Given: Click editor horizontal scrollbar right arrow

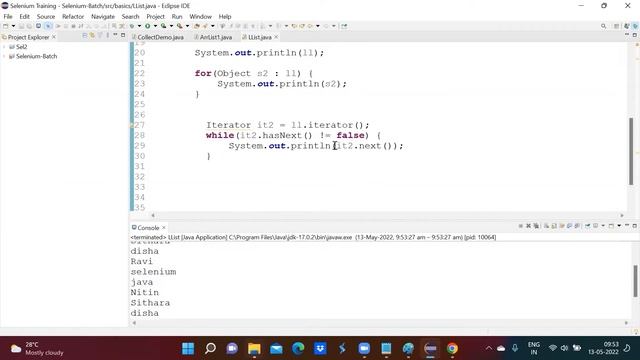Looking at the screenshot, I should [622, 216].
